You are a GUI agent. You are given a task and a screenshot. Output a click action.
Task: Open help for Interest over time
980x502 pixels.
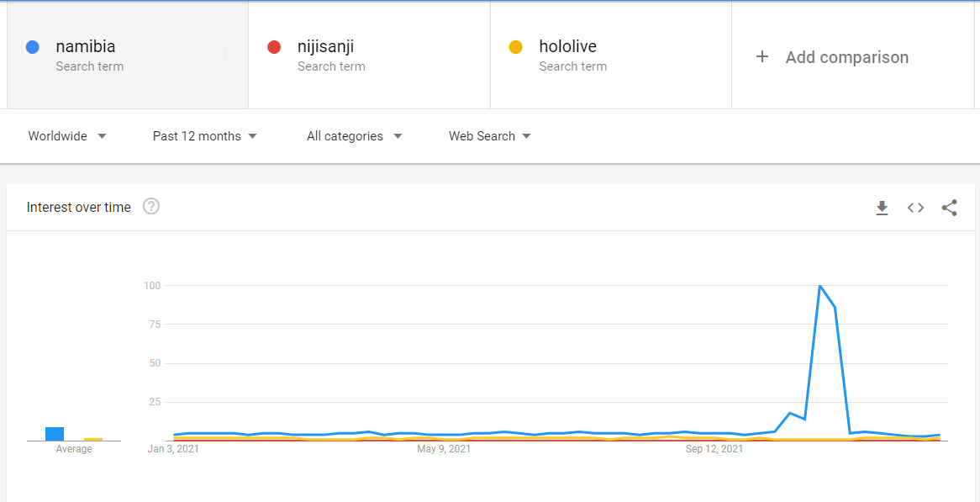pos(151,206)
